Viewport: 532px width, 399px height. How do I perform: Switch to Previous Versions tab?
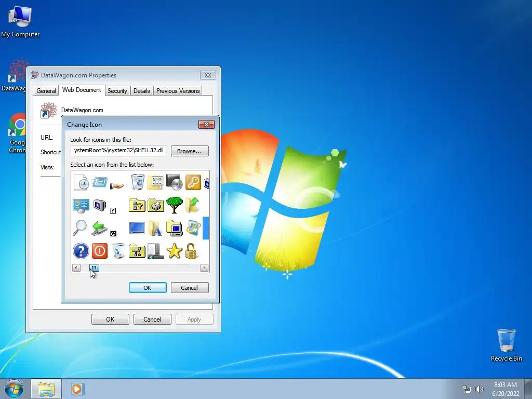pos(178,90)
